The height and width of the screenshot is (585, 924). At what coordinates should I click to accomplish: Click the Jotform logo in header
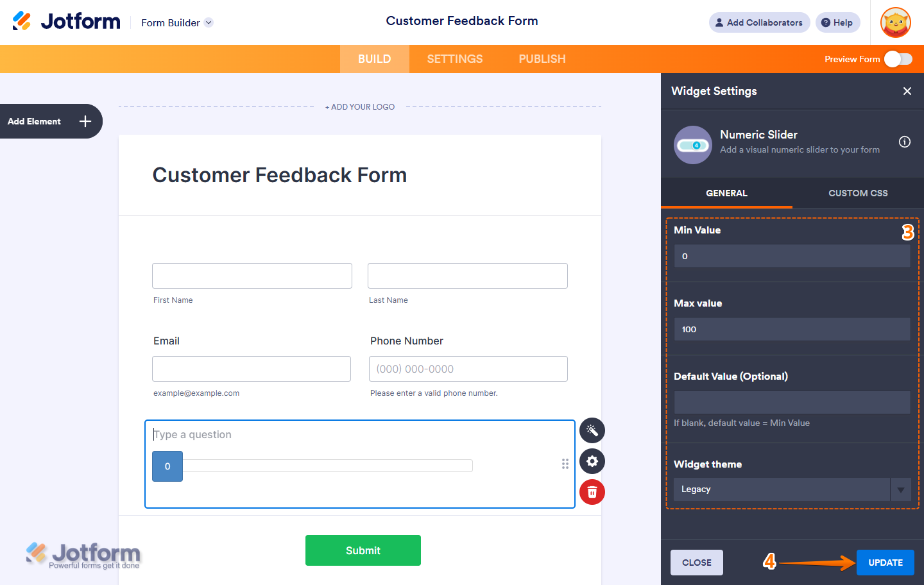[x=67, y=22]
